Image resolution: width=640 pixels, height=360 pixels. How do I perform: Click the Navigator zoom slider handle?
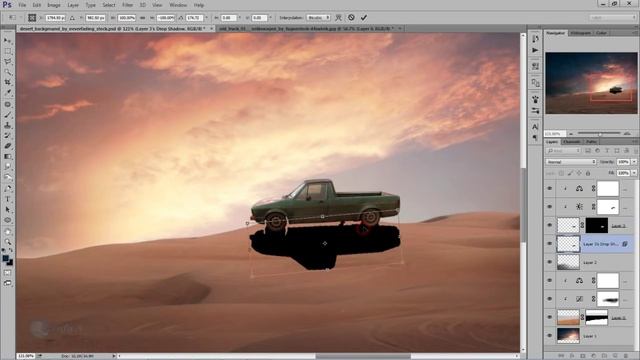click(600, 133)
